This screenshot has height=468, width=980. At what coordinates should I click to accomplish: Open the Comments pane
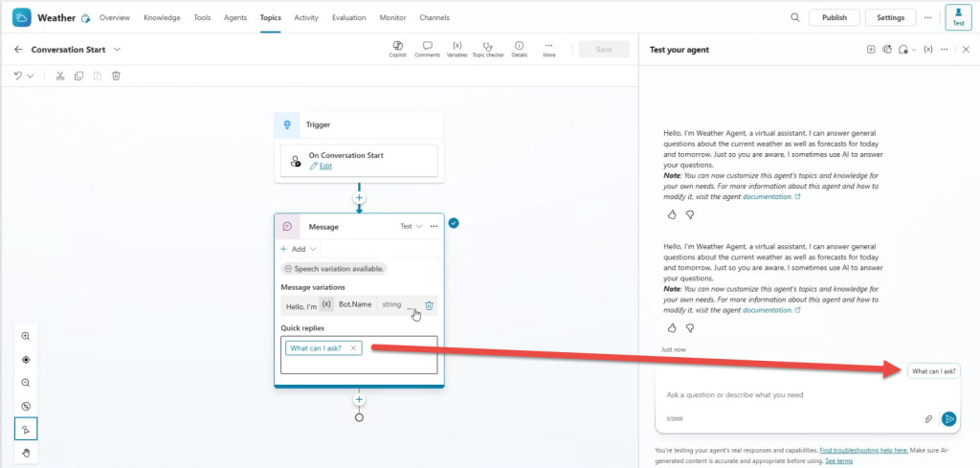point(428,50)
